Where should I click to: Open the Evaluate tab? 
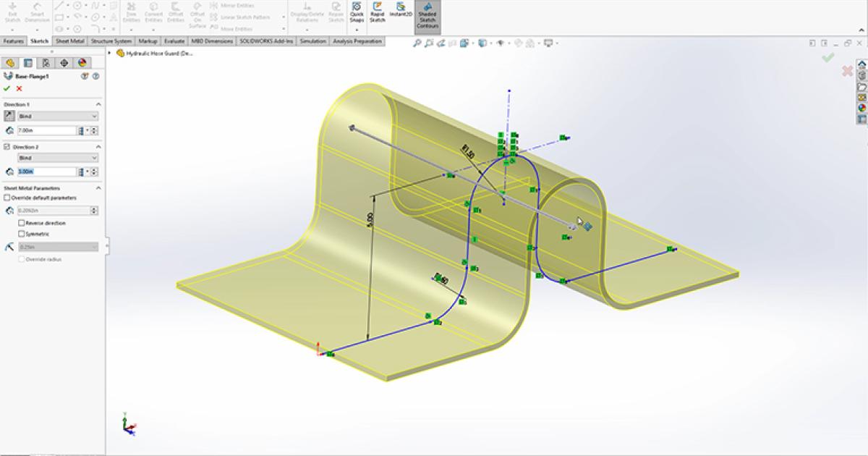click(174, 42)
